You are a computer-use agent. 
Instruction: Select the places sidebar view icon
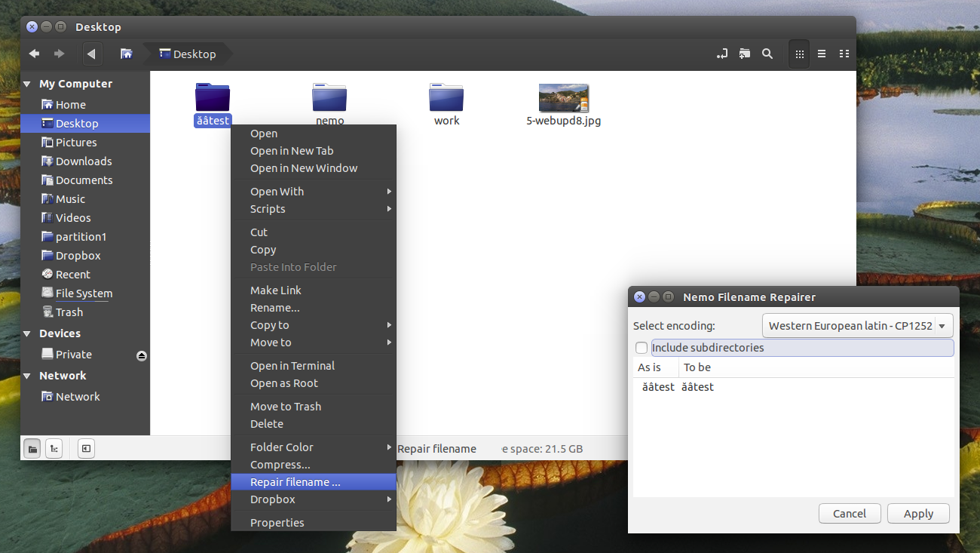[32, 448]
